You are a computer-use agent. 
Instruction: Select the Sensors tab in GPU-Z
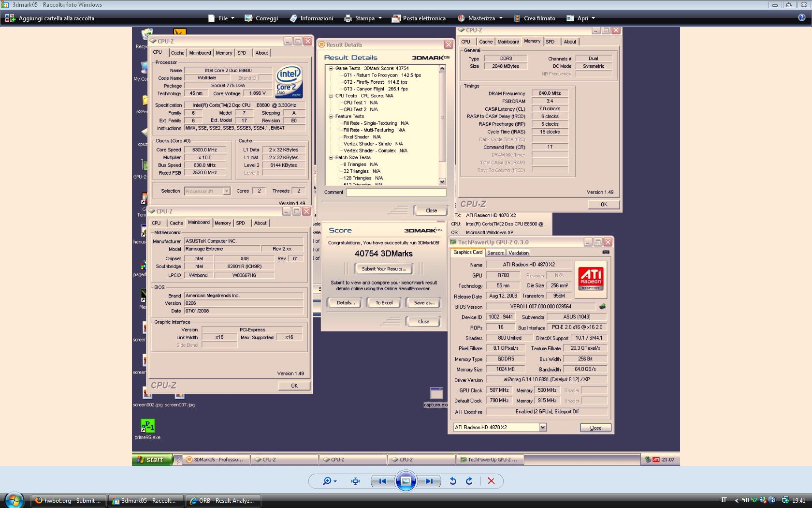click(x=495, y=253)
